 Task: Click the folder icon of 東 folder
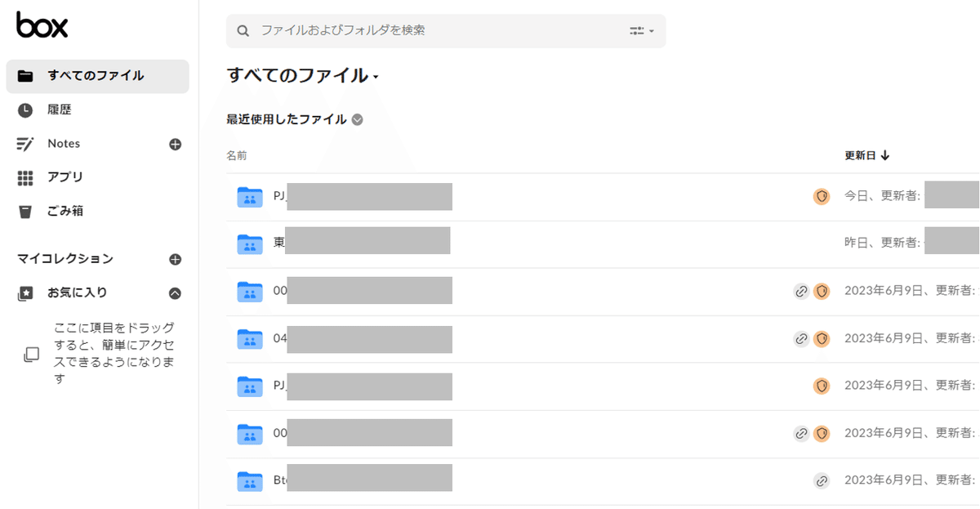pyautogui.click(x=249, y=244)
